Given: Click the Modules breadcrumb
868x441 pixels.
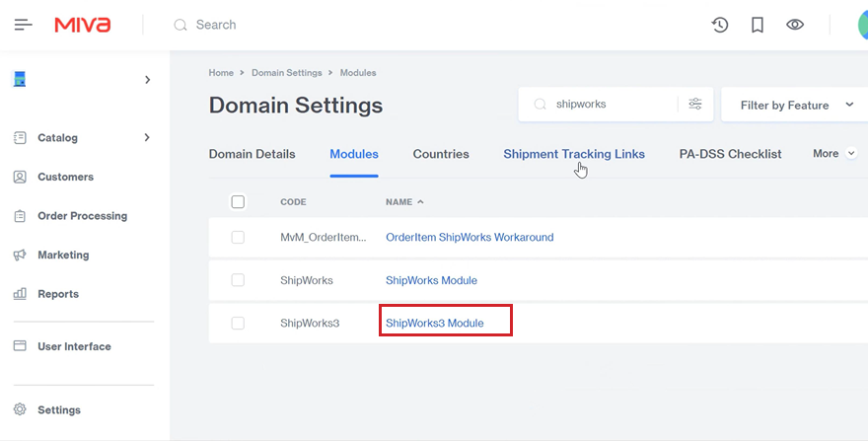Looking at the screenshot, I should click(x=358, y=73).
